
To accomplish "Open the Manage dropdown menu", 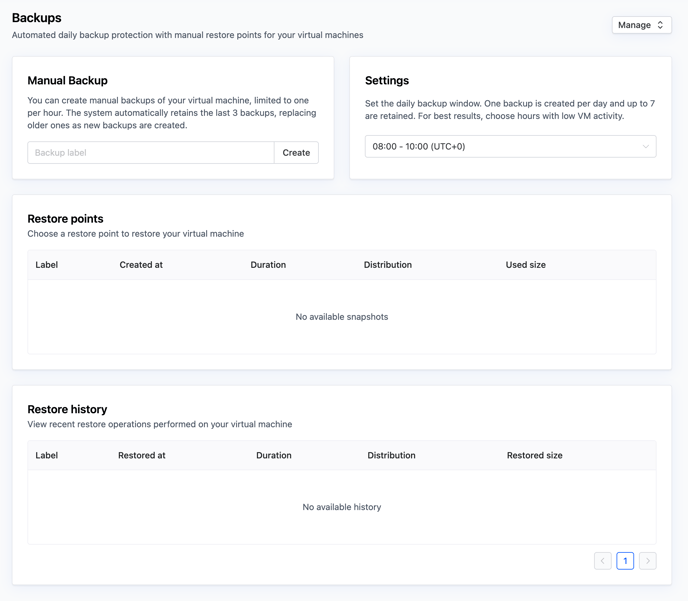I will (640, 25).
